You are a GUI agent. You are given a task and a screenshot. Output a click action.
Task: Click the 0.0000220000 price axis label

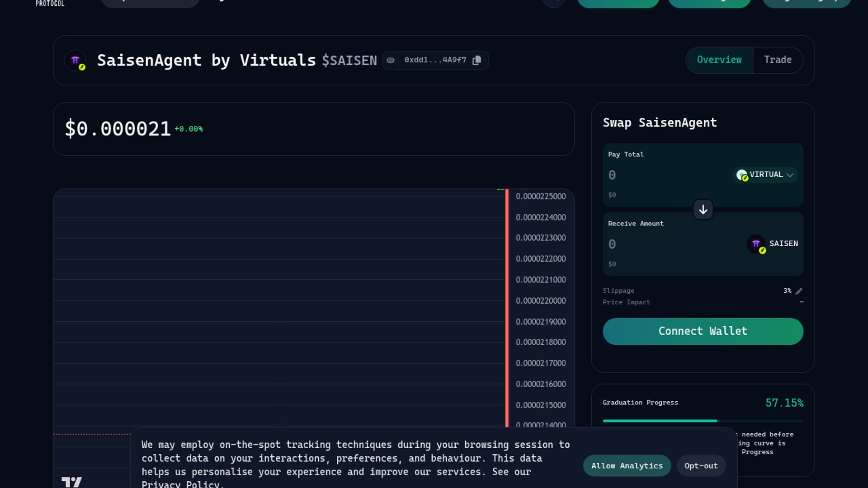[541, 301]
